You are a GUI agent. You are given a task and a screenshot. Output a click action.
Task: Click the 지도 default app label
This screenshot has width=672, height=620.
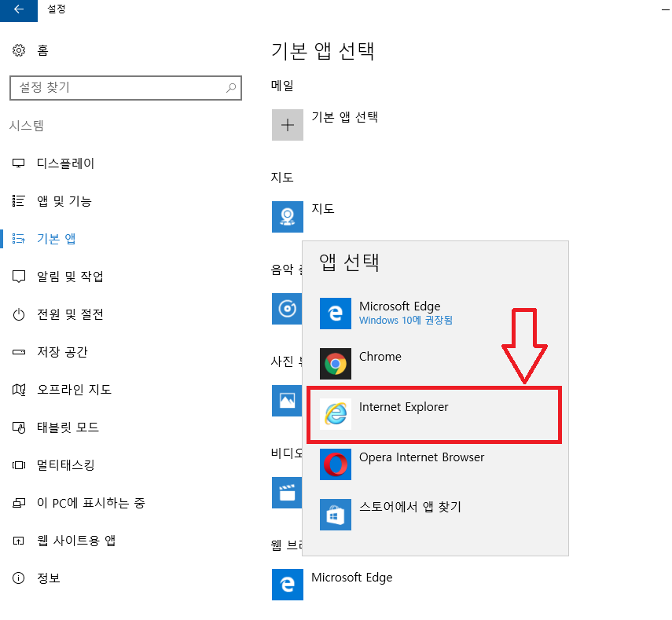click(x=323, y=209)
